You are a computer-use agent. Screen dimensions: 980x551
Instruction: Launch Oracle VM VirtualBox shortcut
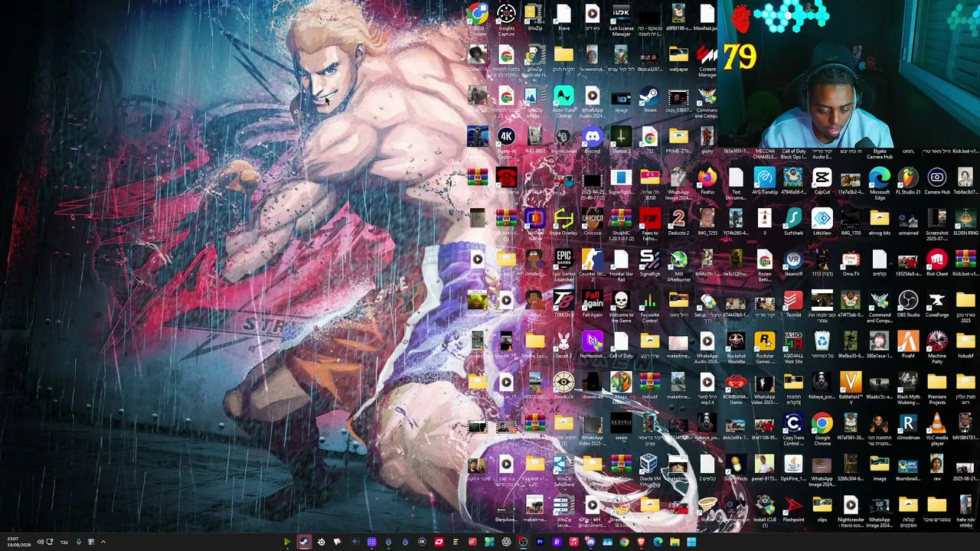649,470
